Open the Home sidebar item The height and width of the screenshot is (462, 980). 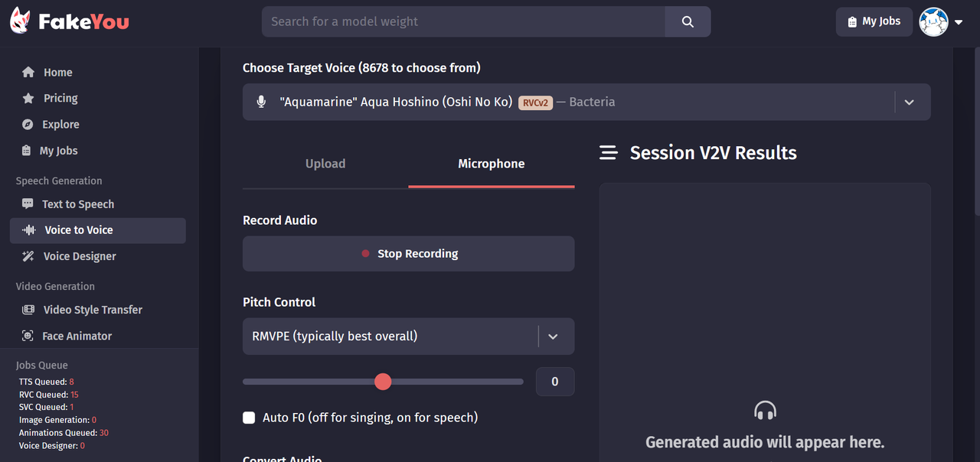pos(57,73)
